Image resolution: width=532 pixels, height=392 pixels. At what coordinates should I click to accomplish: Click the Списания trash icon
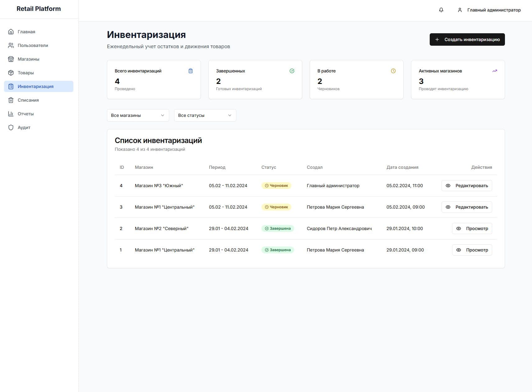pos(11,100)
